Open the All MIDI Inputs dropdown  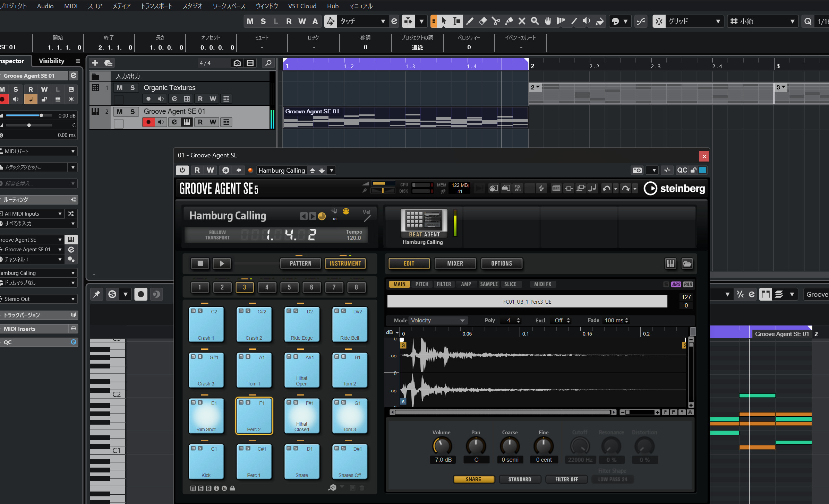32,214
